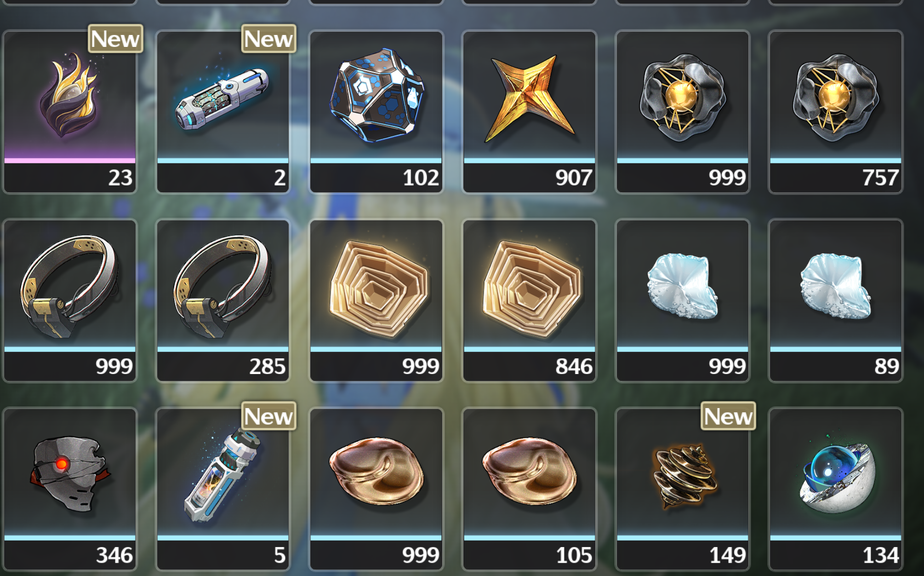Pick the bronze spiral drill with count 149
Viewport: 924px width, 576px height.
point(683,489)
